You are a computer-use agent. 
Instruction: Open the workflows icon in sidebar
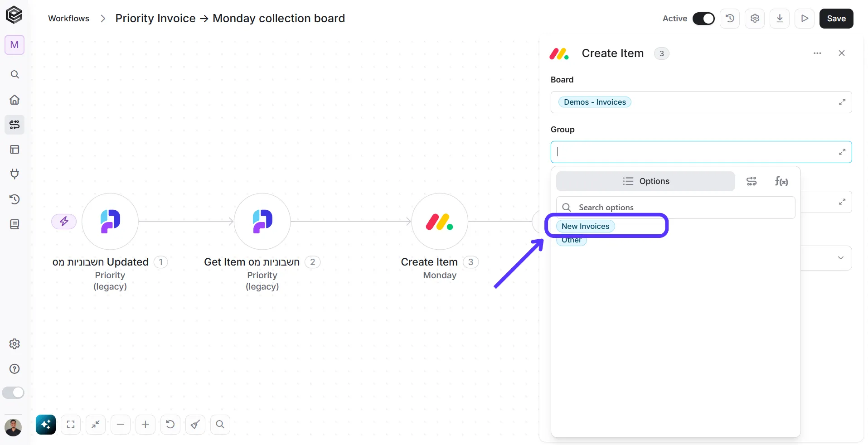pos(15,125)
